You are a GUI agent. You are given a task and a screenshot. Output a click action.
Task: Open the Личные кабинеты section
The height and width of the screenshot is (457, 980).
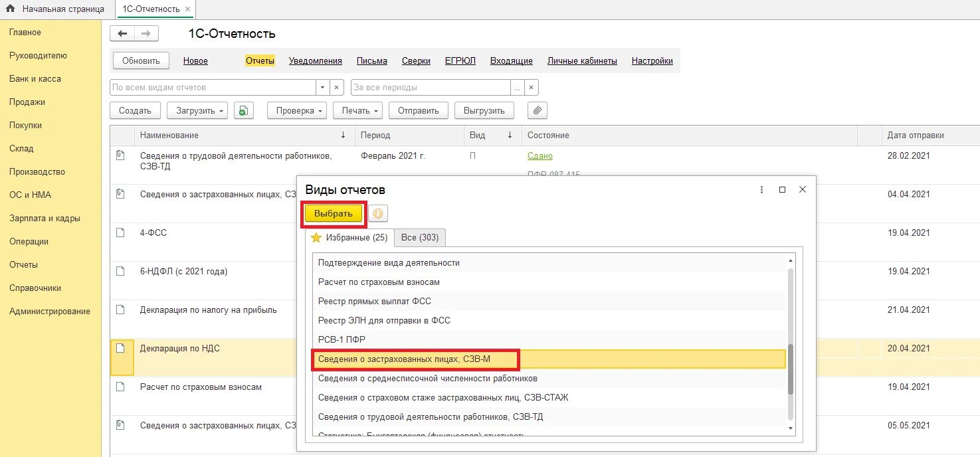coord(582,60)
